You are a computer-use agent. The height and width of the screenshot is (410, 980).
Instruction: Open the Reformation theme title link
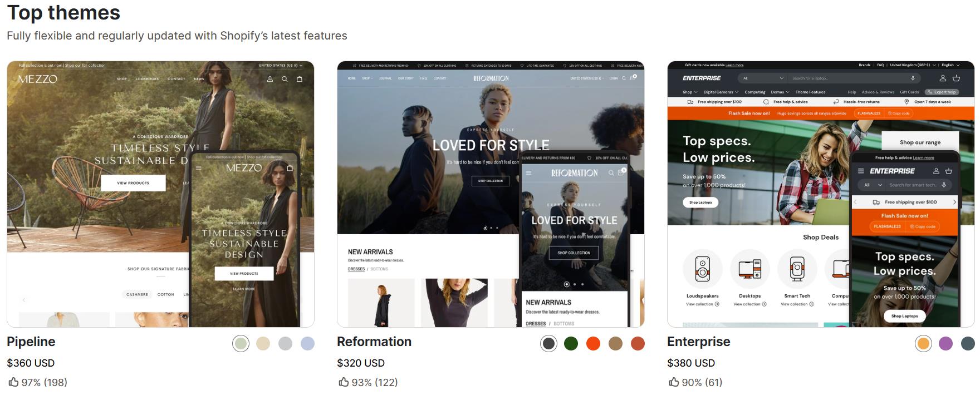click(374, 342)
